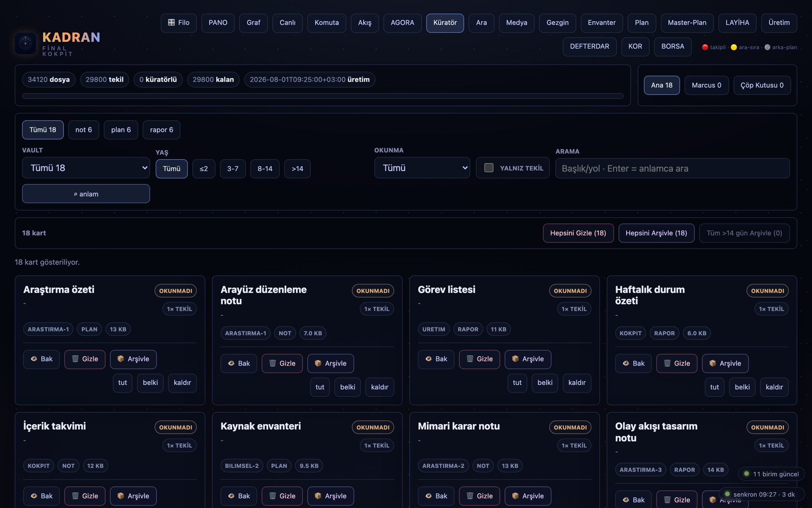
Task: Filter cards by rapor 6
Action: point(162,130)
